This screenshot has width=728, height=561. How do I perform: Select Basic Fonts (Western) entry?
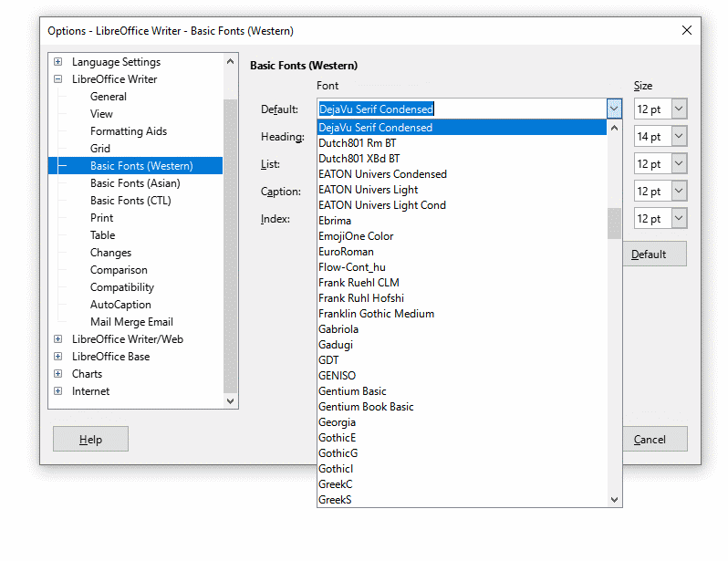pos(141,166)
